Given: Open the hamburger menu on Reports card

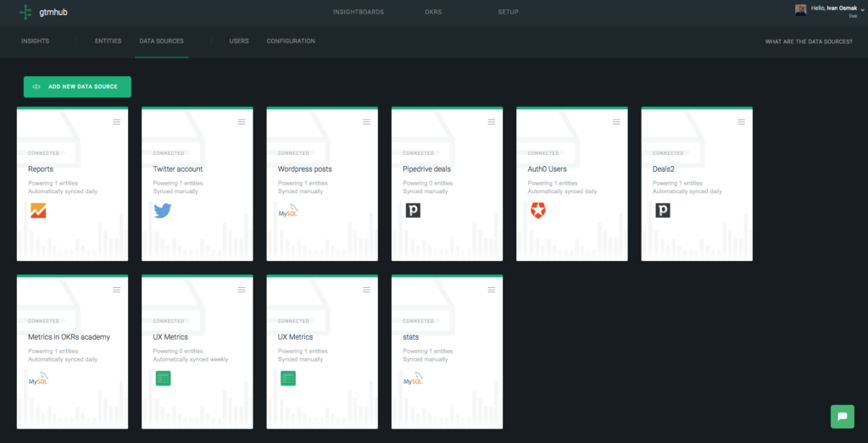Looking at the screenshot, I should (x=117, y=122).
